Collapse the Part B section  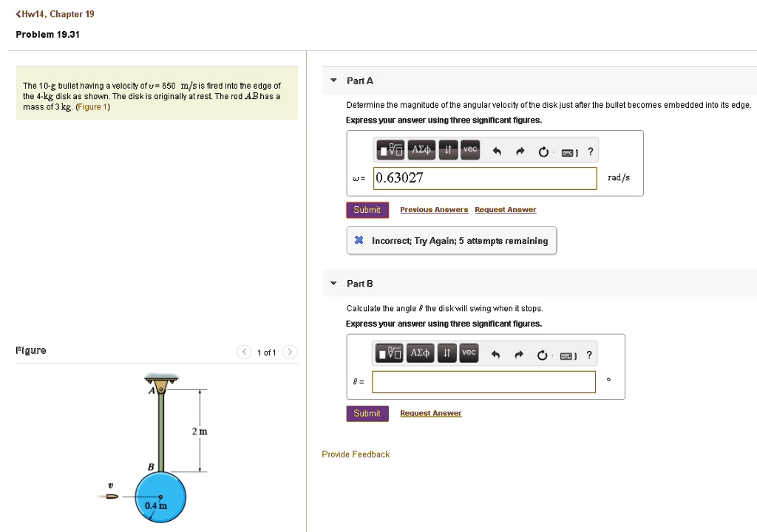pos(333,284)
